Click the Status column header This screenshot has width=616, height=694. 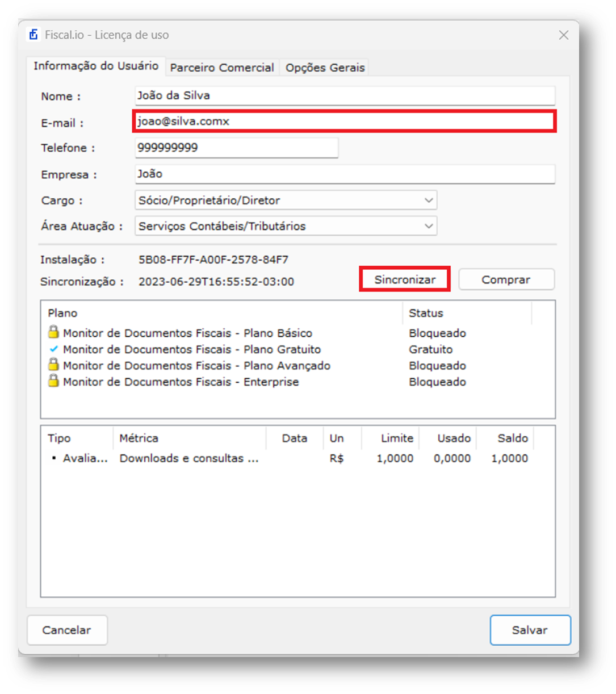coord(467,313)
